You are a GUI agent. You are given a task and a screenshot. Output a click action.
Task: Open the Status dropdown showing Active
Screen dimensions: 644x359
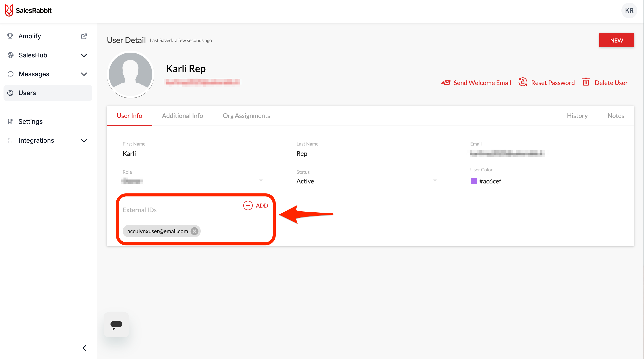[x=435, y=180]
